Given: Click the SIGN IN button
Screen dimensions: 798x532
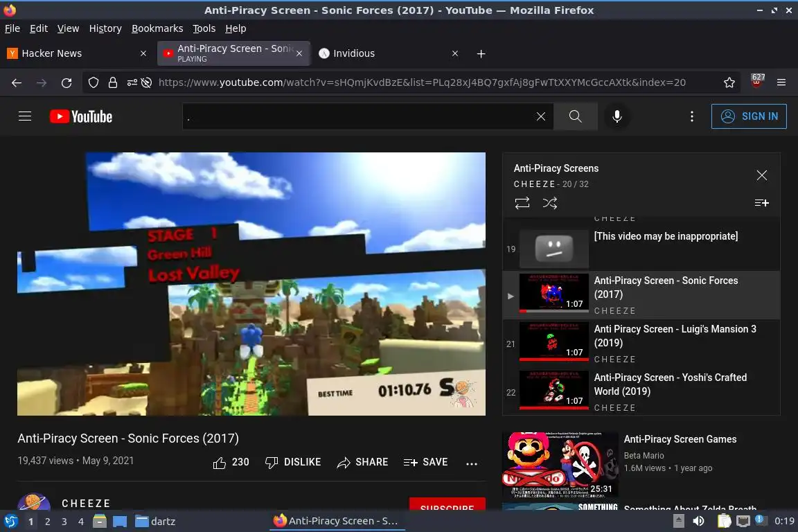Looking at the screenshot, I should tap(749, 116).
